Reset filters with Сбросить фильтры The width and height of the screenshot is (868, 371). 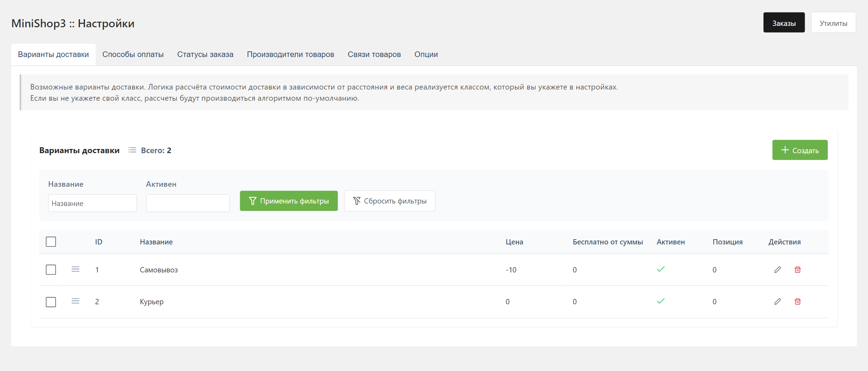pyautogui.click(x=390, y=201)
